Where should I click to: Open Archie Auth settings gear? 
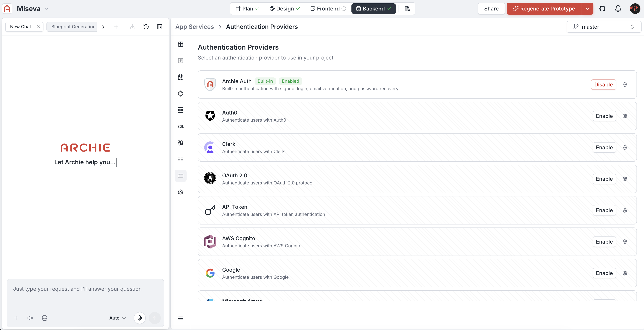coord(625,85)
